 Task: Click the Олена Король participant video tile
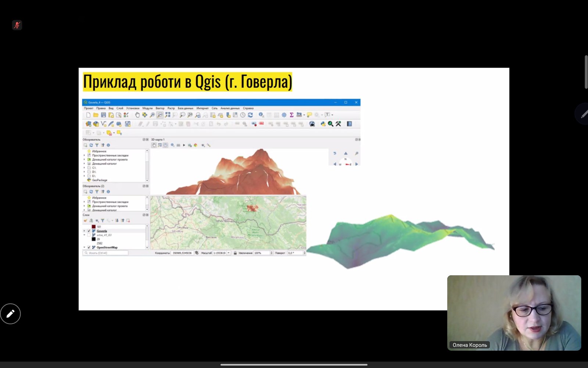(x=514, y=312)
